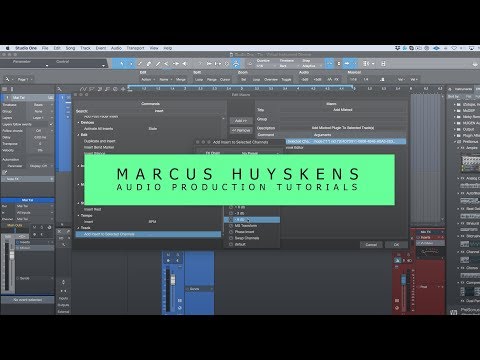
Task: Adjust the inspector channel fader
Action: coord(12,256)
